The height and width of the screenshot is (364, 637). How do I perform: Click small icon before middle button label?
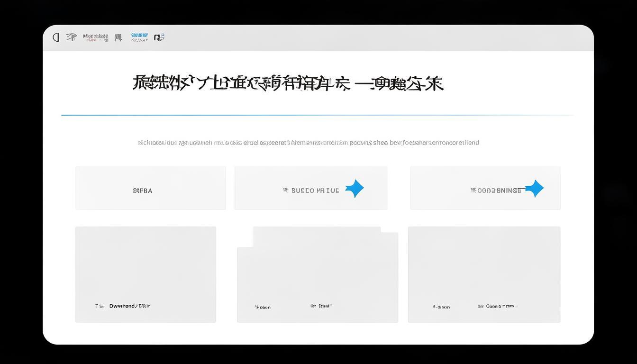(286, 190)
